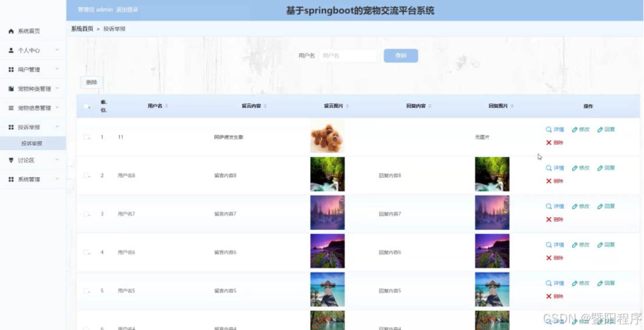The height and width of the screenshot is (330, 644).
Task: Click 删除 for 用户名7 row
Action: click(x=554, y=219)
